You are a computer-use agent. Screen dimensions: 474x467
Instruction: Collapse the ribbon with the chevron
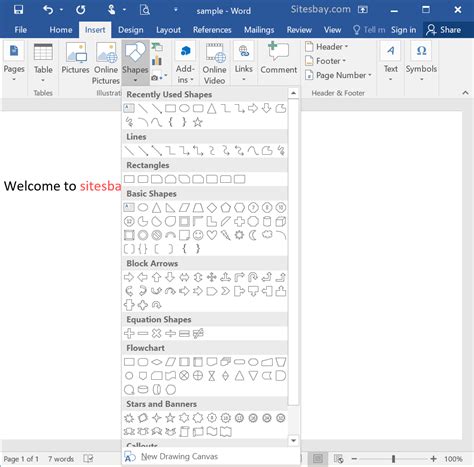coord(465,93)
